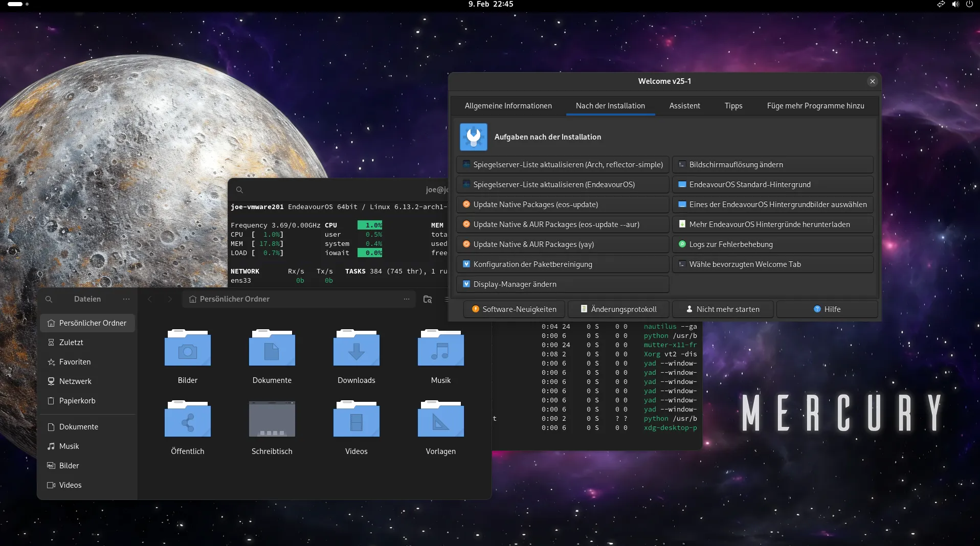Screen dimensions: 980x546
Task: Open Software-Neuigkeiten
Action: coord(514,309)
